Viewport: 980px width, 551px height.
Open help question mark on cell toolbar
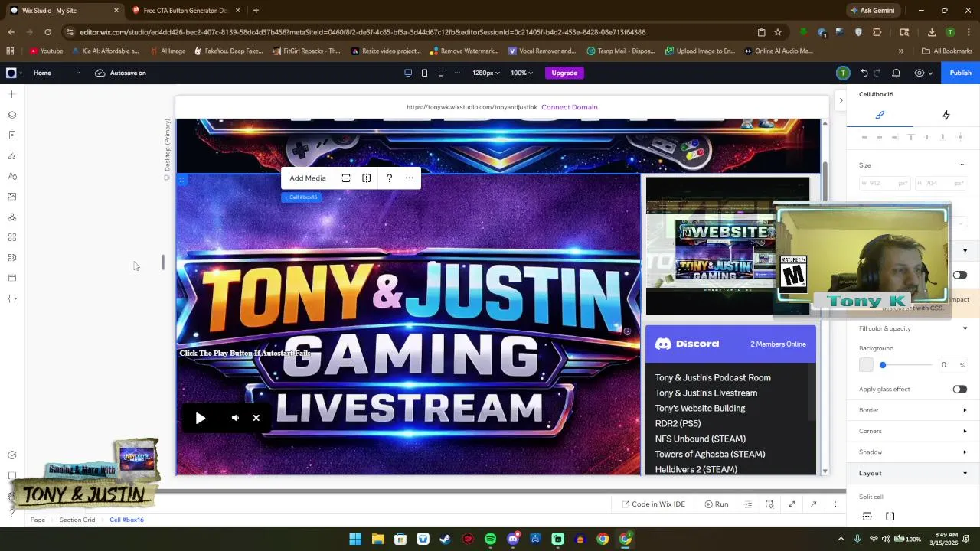click(x=389, y=178)
